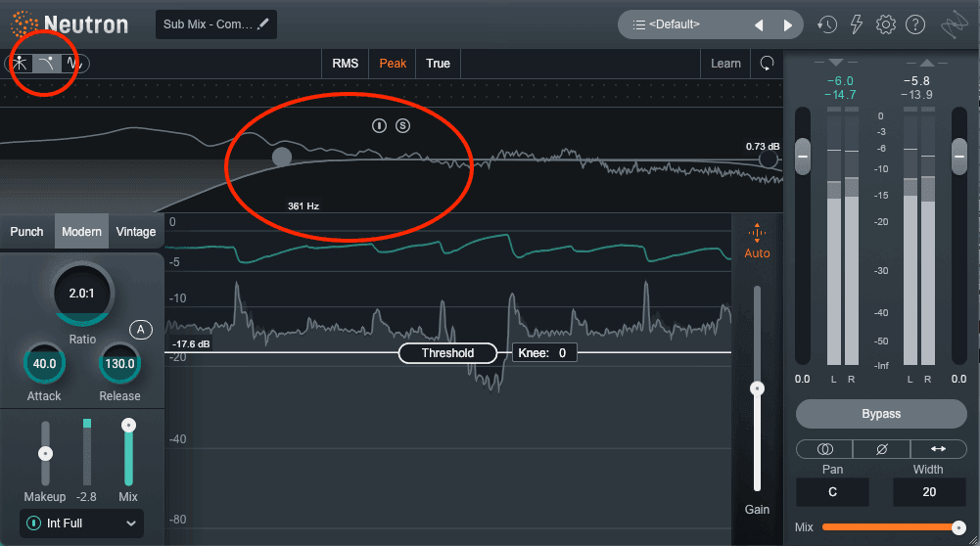This screenshot has height=546, width=980.
Task: Click the window resize corner grip
Action: pyautogui.click(x=973, y=540)
